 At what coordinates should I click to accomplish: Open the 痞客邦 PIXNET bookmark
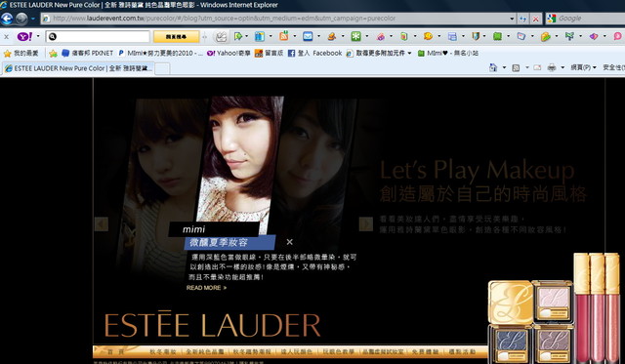point(87,53)
